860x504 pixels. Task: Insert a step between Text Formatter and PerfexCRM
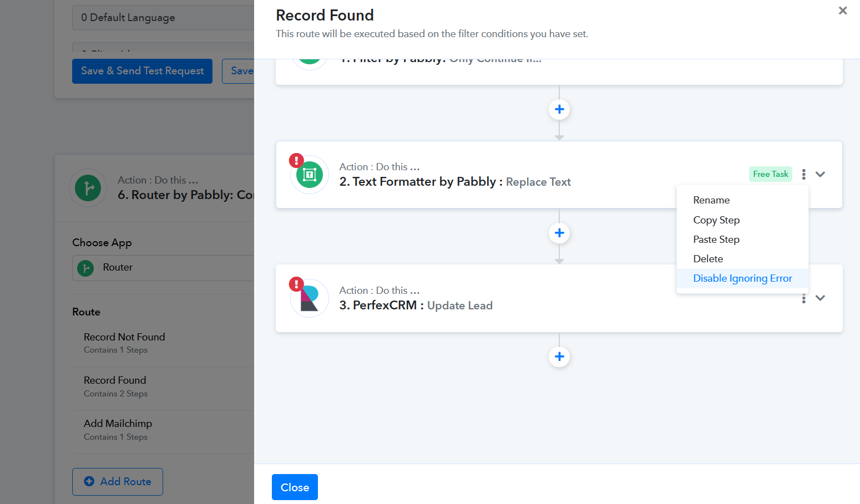coord(559,233)
